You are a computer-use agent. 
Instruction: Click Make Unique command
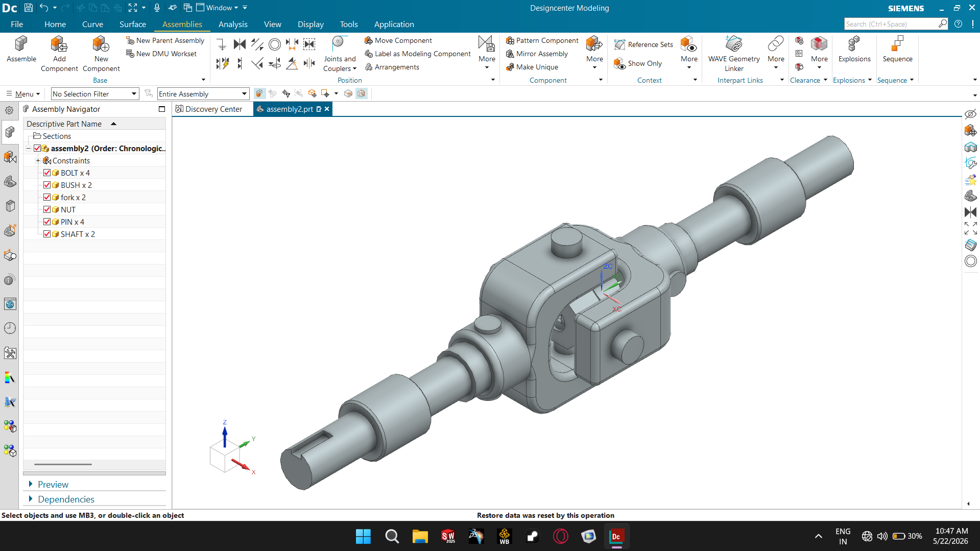532,67
